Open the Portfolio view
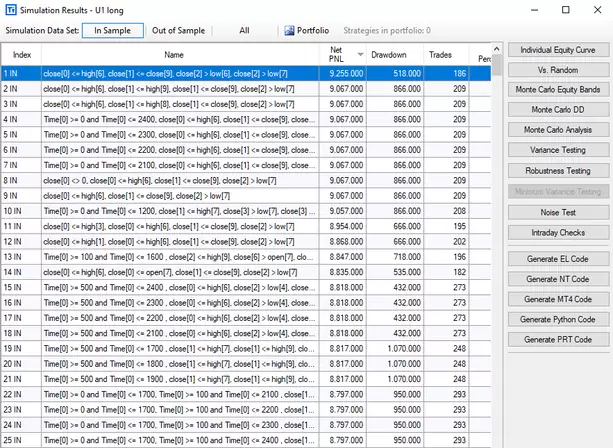This screenshot has height=448, width=613. pyautogui.click(x=307, y=30)
